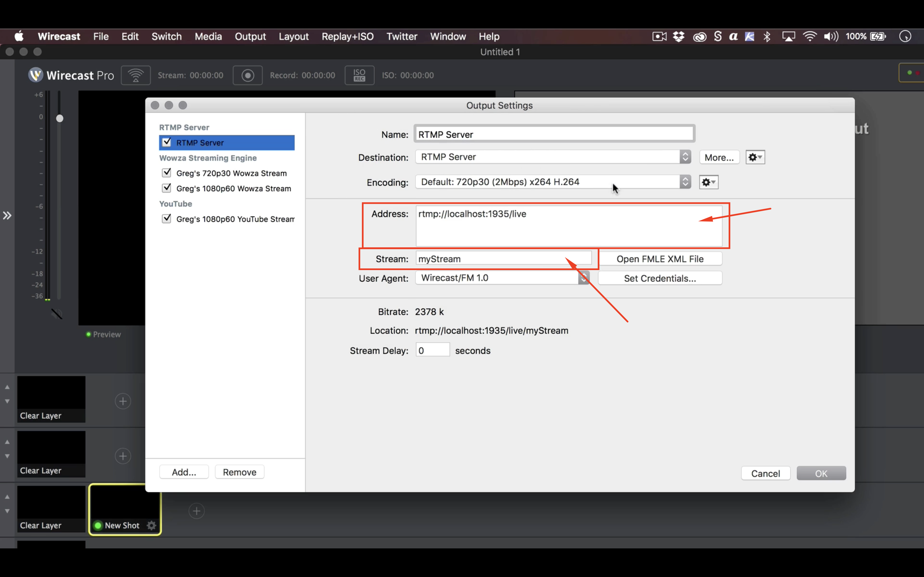Open the Output menu
Viewport: 924px width, 577px height.
[250, 37]
